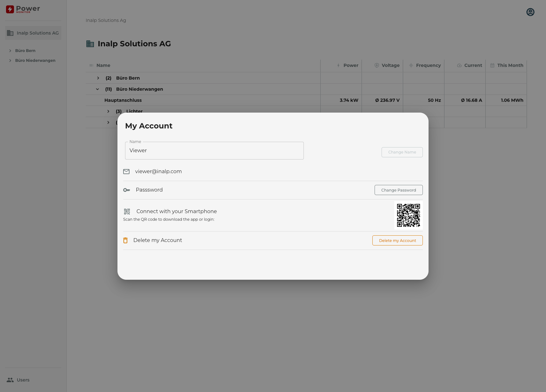Click the Users people icon in sidebar
546x392 pixels.
point(10,380)
